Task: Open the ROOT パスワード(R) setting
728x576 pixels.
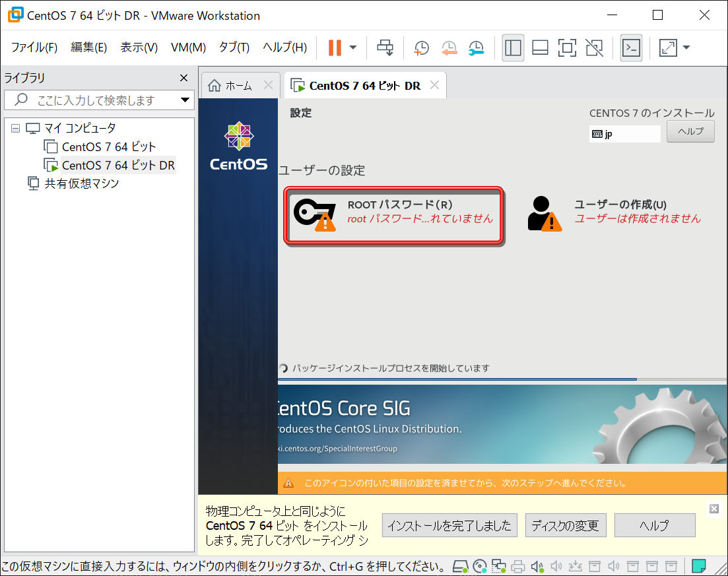Action: tap(394, 215)
